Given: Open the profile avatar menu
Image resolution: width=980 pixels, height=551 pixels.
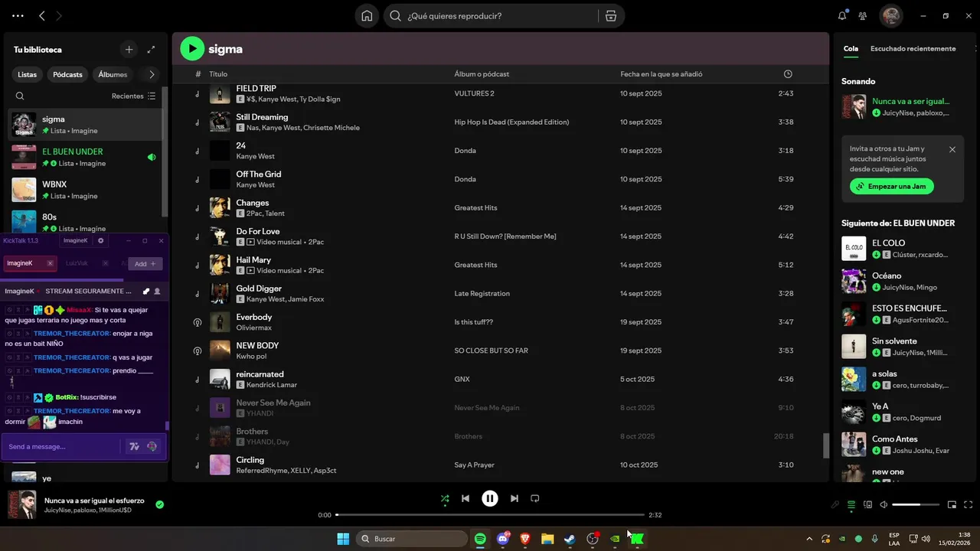Looking at the screenshot, I should [890, 15].
